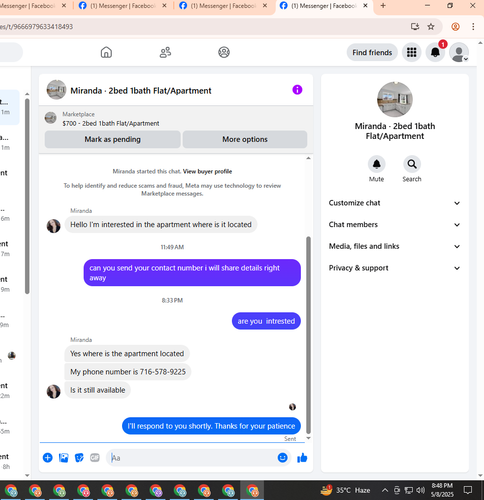
Task: Close the active Messenger tab
Action: coord(365,6)
